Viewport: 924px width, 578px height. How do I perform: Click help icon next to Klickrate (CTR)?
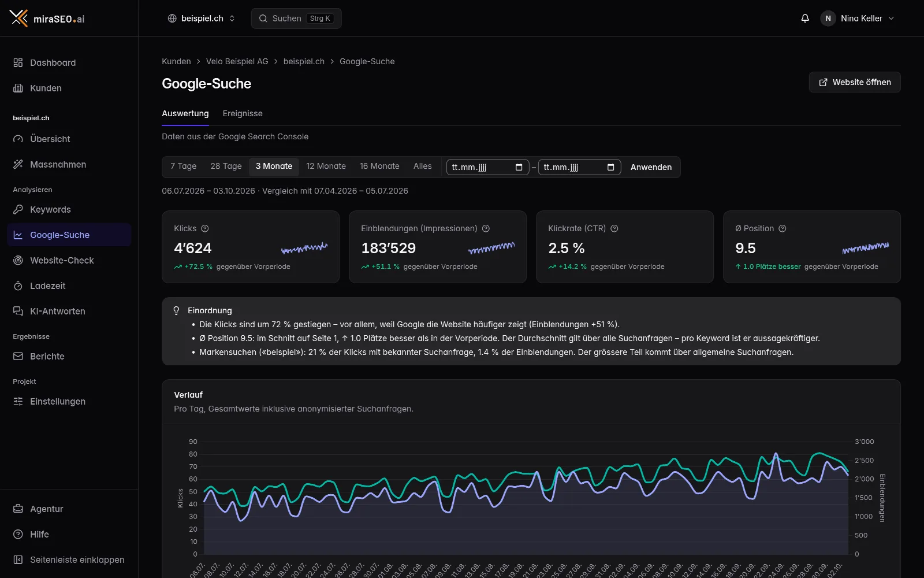coord(614,228)
